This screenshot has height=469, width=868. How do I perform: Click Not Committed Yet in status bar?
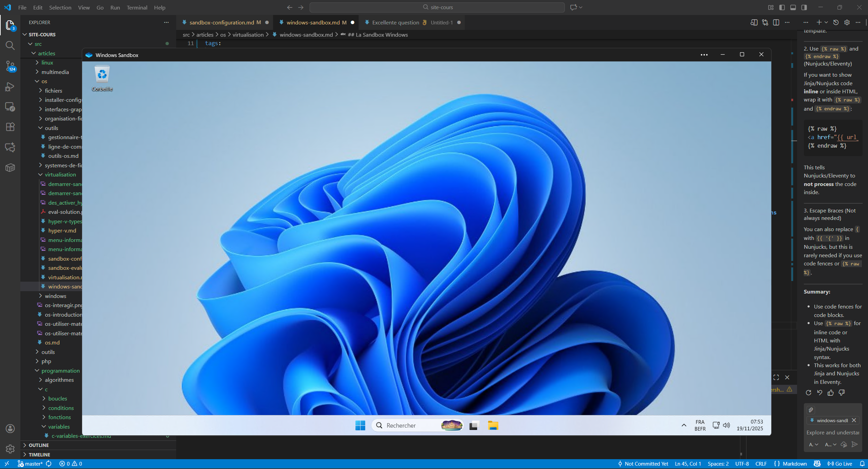[x=643, y=464]
